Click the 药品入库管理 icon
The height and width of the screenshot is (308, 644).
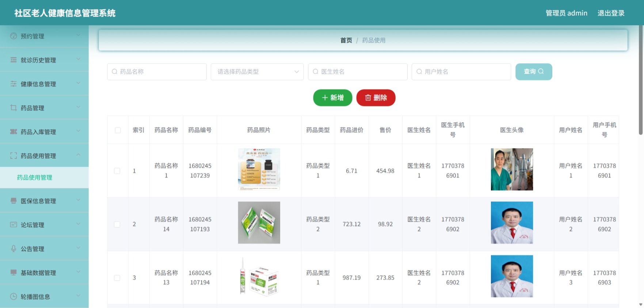14,131
